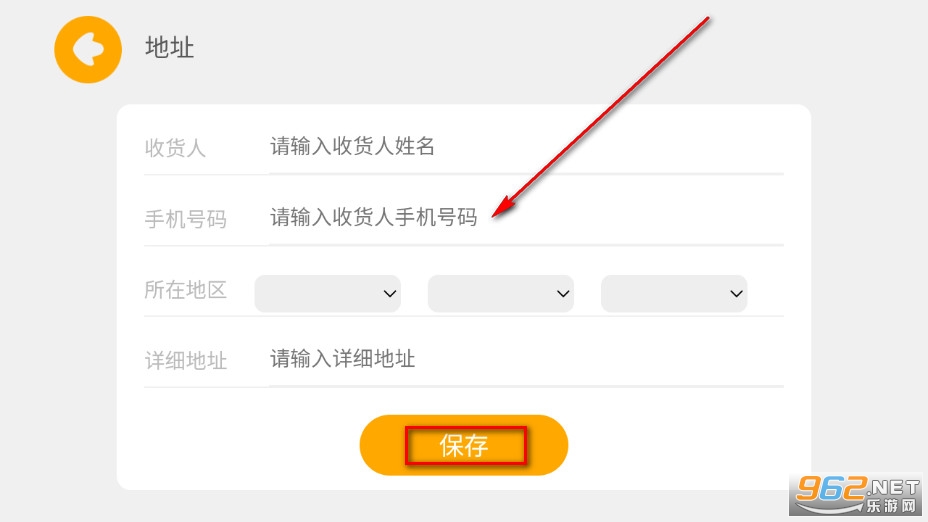Click the red outline around 保存
Image resolution: width=928 pixels, height=522 pixels.
point(465,445)
